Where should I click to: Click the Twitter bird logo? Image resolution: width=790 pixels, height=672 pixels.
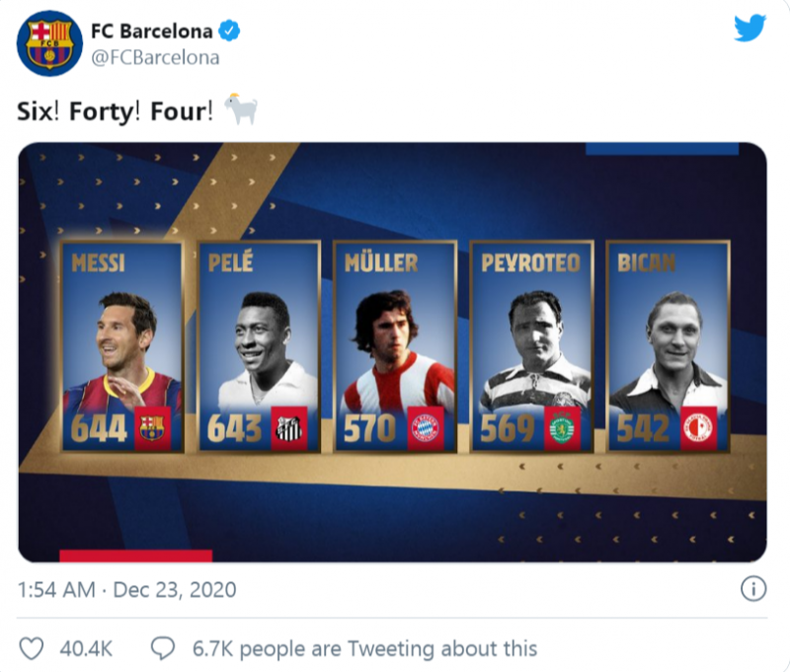(750, 29)
